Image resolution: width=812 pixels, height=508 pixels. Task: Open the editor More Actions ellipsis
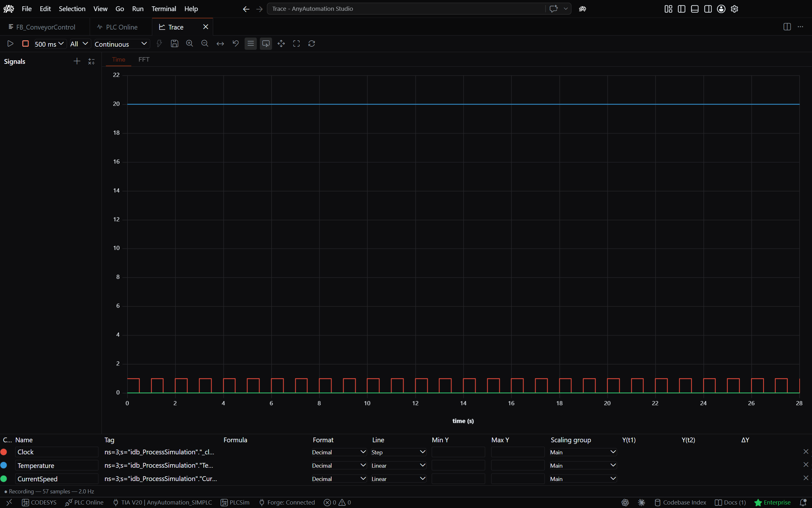click(801, 27)
